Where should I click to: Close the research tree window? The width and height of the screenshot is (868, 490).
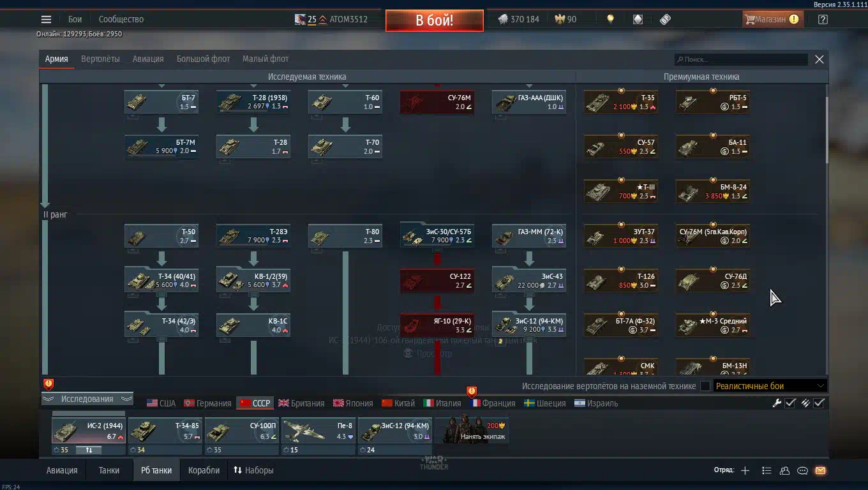[819, 59]
